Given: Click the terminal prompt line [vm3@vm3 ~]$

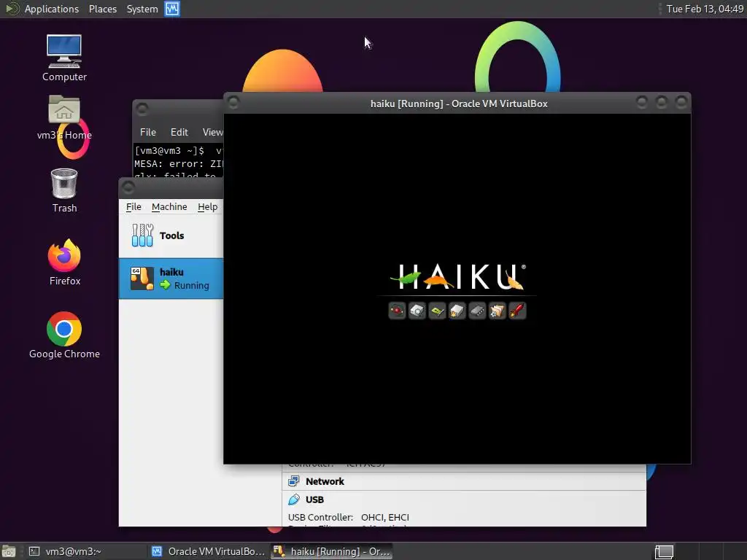Looking at the screenshot, I should (169, 151).
